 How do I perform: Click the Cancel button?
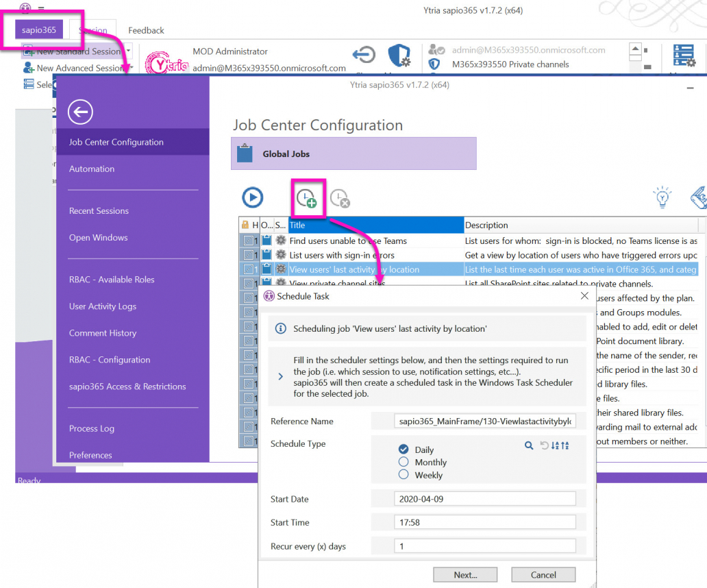[x=543, y=575]
